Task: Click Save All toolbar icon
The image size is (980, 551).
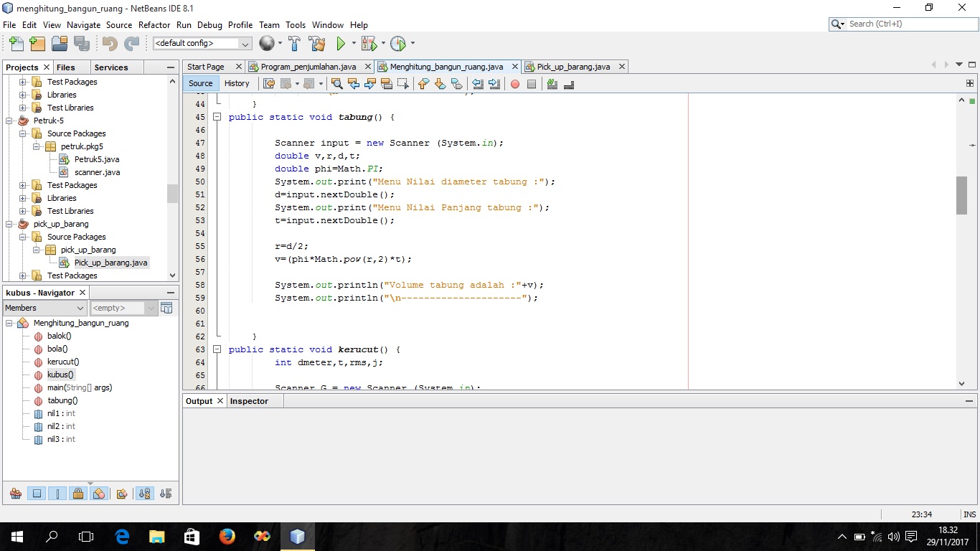Action: tap(83, 44)
